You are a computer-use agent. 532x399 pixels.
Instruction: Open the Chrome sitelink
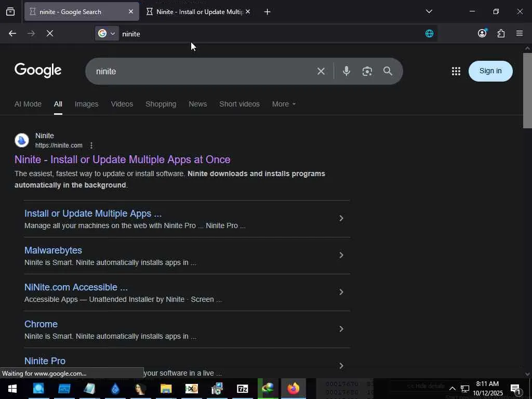pyautogui.click(x=41, y=324)
